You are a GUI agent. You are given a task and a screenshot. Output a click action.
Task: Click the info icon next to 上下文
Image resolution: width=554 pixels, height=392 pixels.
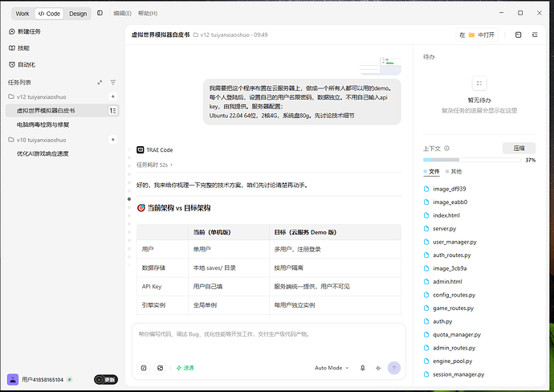coord(446,149)
